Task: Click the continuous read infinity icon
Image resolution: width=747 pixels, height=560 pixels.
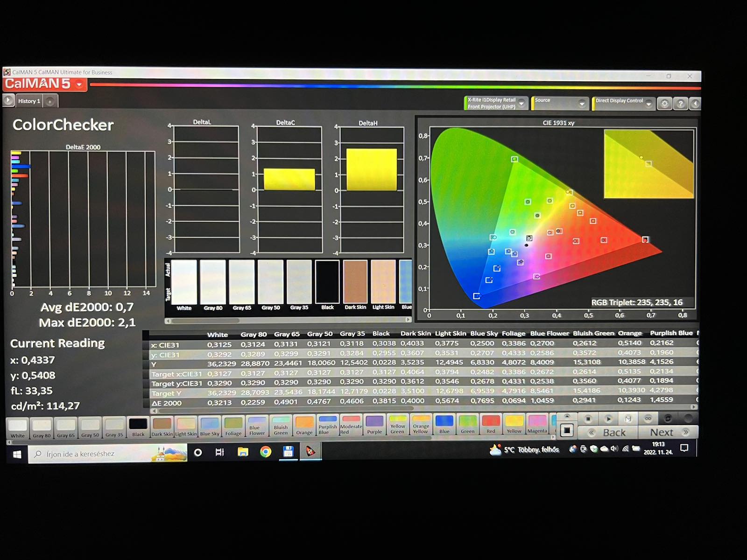Action: (x=648, y=418)
